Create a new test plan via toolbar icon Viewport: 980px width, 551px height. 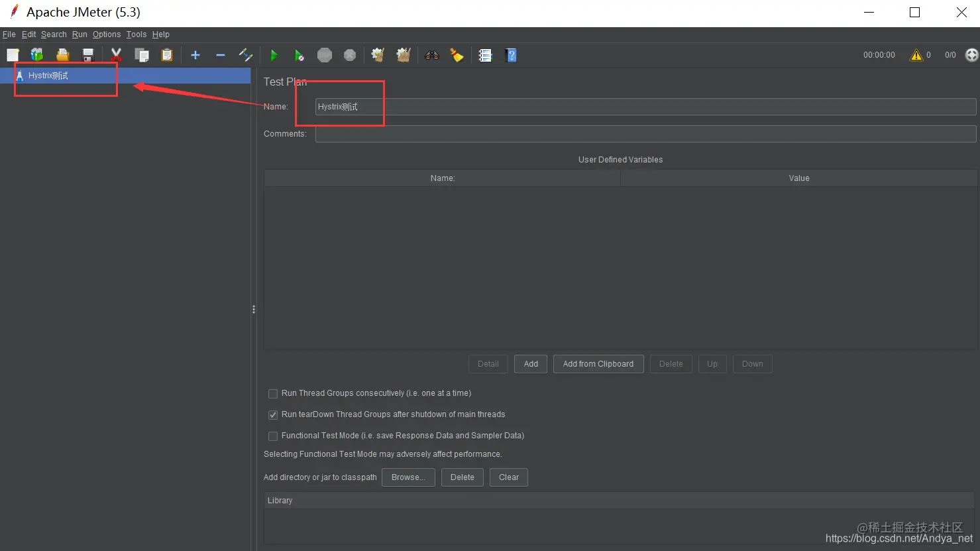pos(13,55)
